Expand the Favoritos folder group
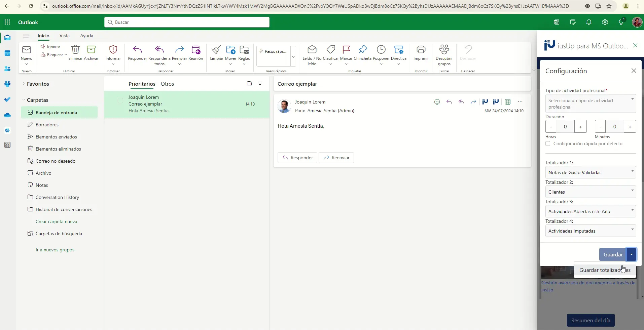This screenshot has height=330, width=644. coord(24,84)
